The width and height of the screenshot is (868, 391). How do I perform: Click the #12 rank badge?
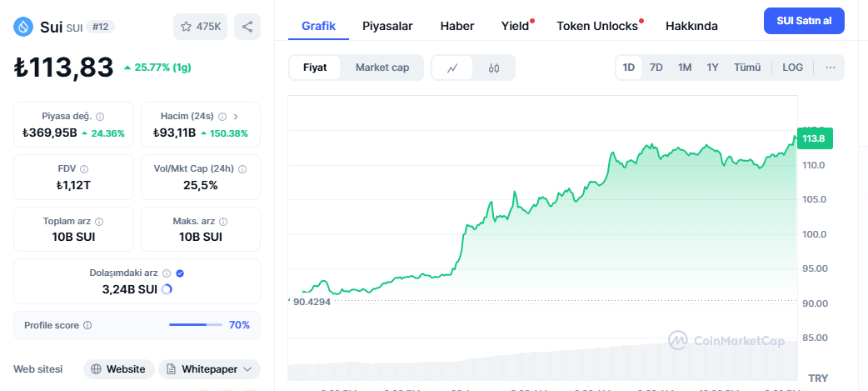100,27
